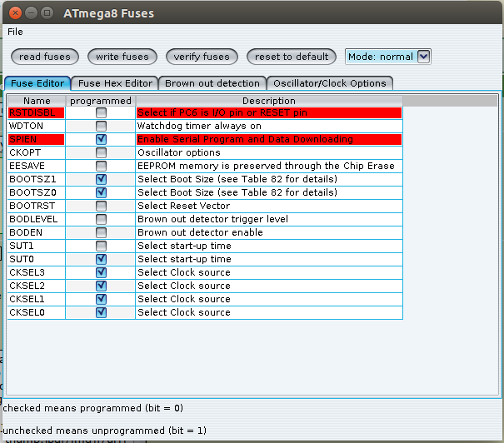
Task: Open the Mode: normal dropdown
Action: point(387,57)
